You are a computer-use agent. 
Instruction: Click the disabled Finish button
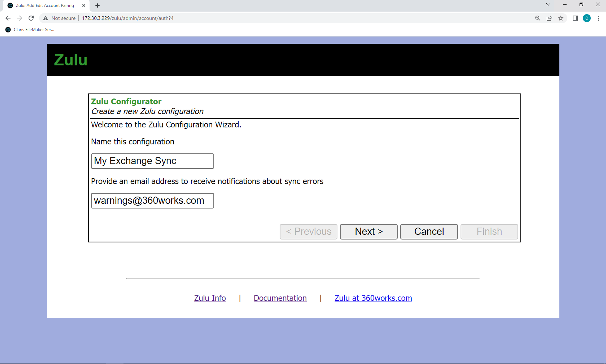point(489,232)
